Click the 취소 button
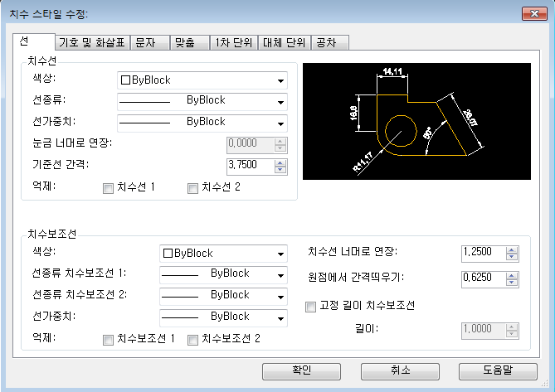Image resolution: width=555 pixels, height=392 pixels. pyautogui.click(x=400, y=371)
